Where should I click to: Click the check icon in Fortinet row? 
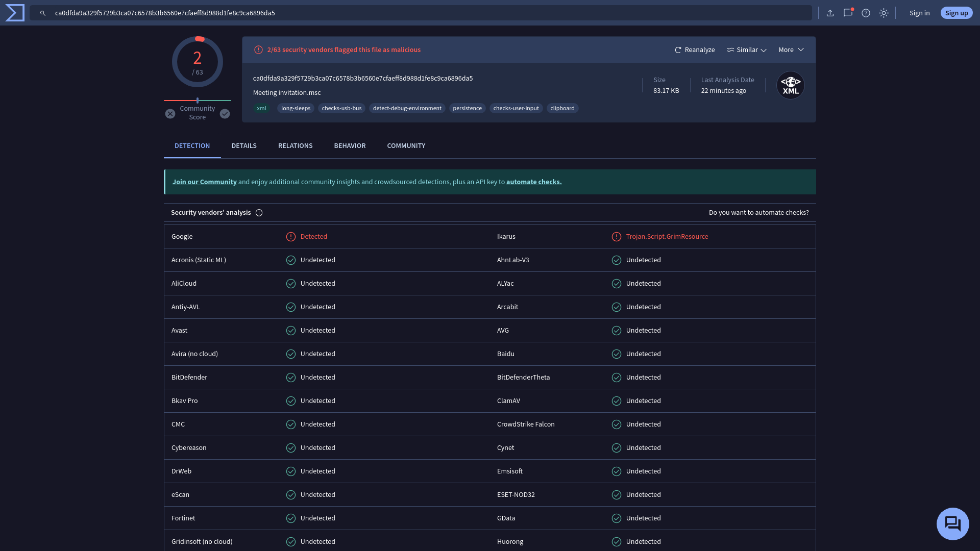(x=291, y=518)
